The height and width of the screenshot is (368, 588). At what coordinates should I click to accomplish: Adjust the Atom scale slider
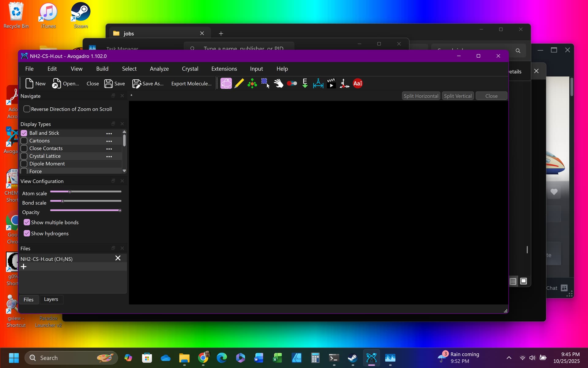tap(70, 192)
